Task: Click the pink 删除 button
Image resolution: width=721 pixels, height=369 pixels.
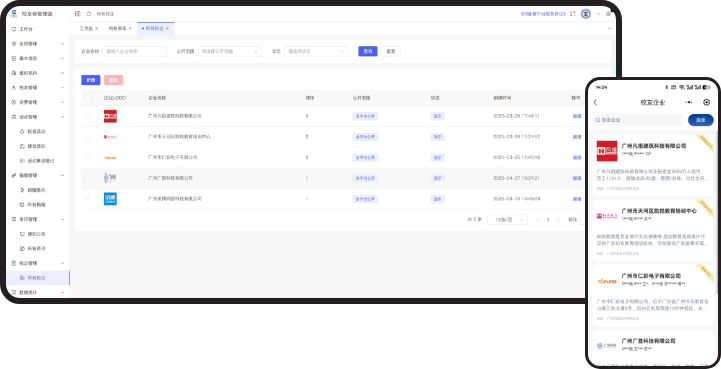Action: (114, 80)
